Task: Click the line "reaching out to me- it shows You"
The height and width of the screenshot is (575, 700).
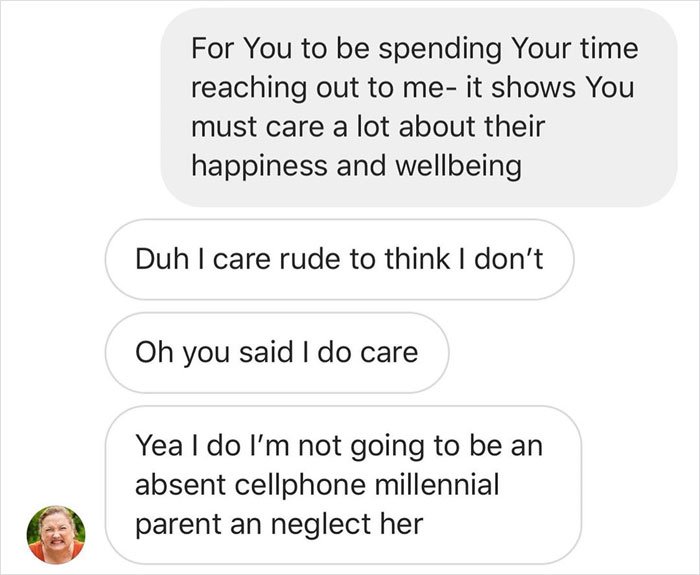Action: 413,86
